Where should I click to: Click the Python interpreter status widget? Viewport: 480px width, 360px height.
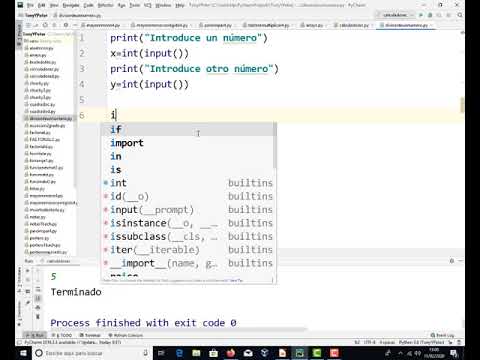point(422,342)
